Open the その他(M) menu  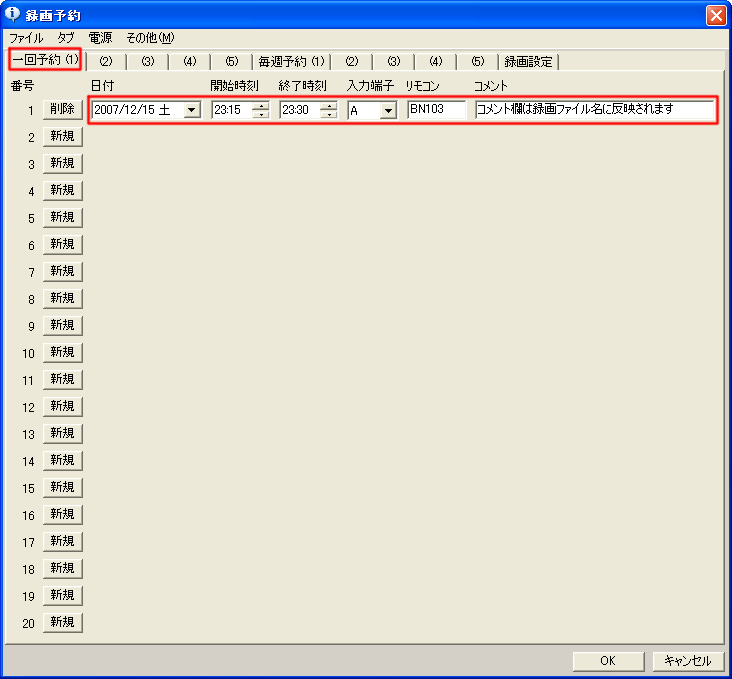pyautogui.click(x=150, y=38)
